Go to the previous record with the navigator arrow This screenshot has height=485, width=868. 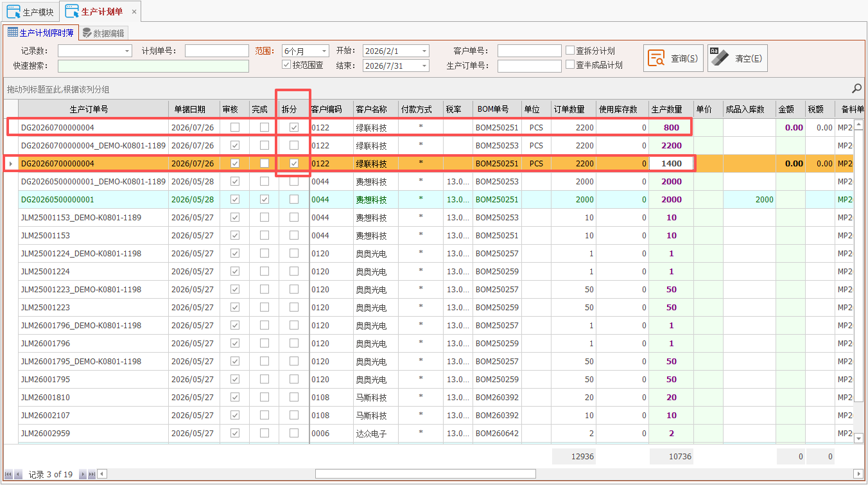coord(18,475)
